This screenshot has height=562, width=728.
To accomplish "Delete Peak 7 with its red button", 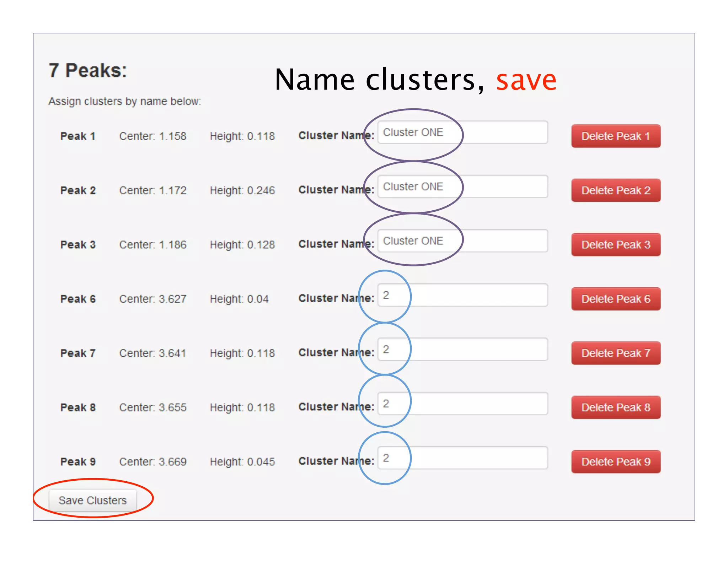I will tap(616, 353).
